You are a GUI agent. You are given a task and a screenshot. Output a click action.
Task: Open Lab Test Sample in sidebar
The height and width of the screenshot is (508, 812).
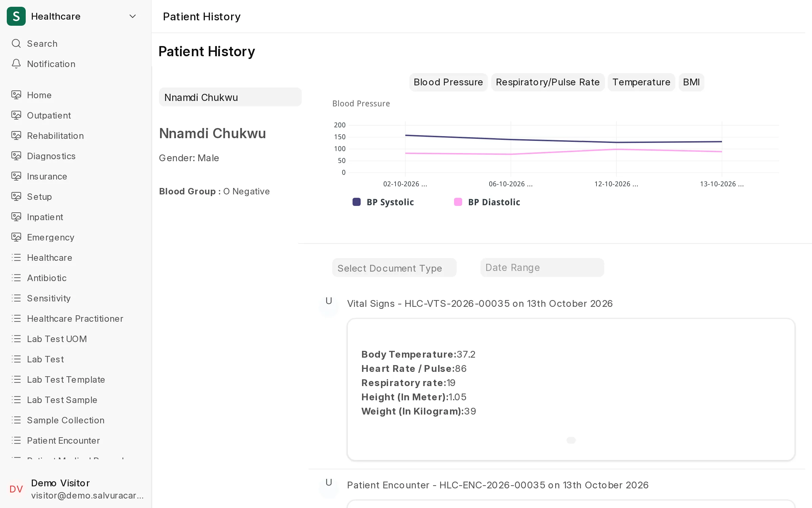click(x=62, y=400)
